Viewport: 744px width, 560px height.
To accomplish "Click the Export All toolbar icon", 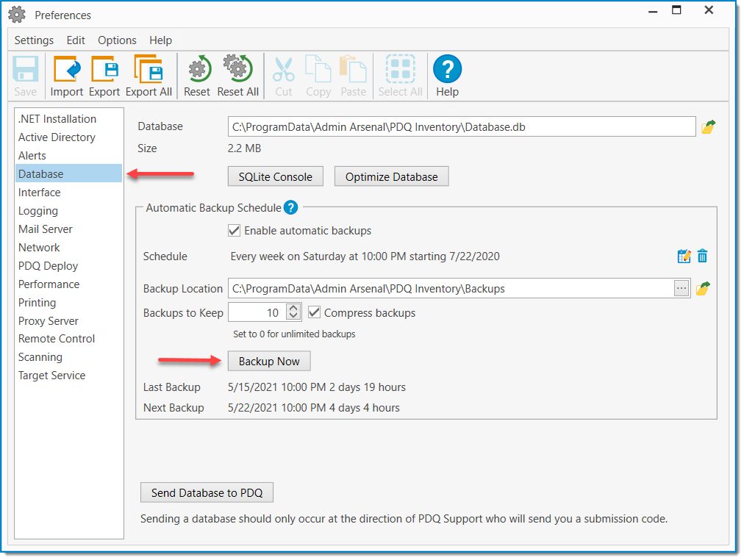I will click(x=149, y=76).
